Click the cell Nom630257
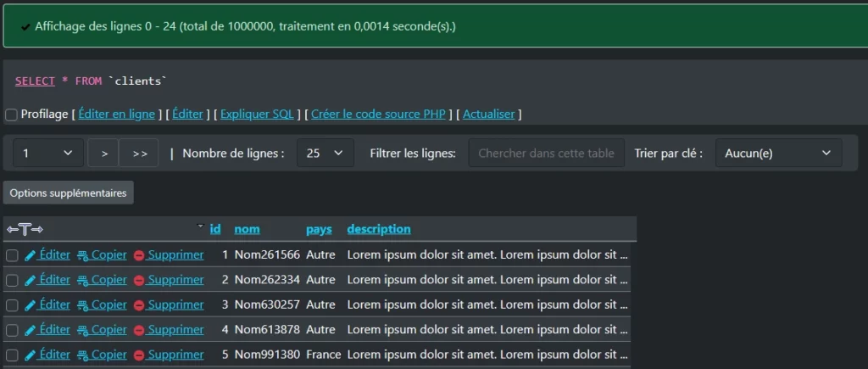The height and width of the screenshot is (369, 868). [x=267, y=305]
